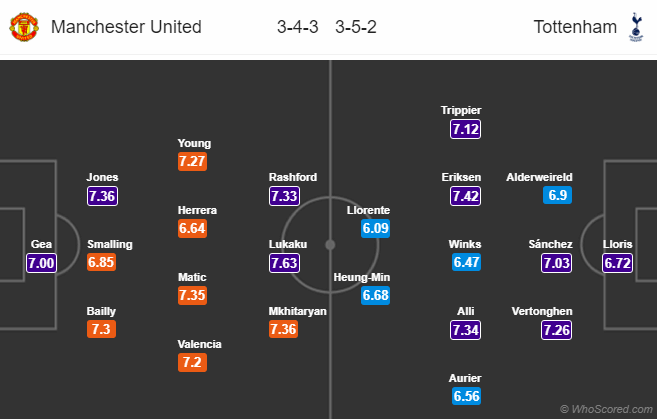This screenshot has height=419, width=657.
Task: Open Rashford's player name
Action: (293, 177)
